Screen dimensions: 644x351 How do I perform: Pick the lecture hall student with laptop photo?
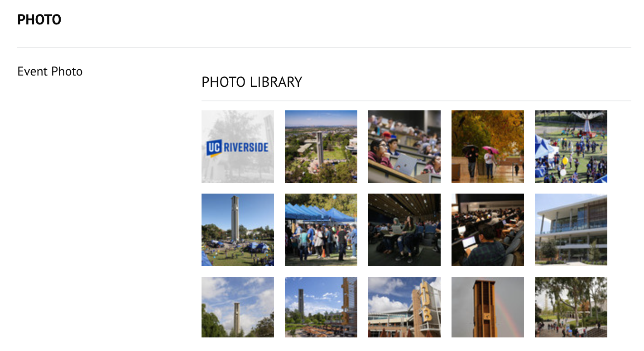[x=404, y=147]
